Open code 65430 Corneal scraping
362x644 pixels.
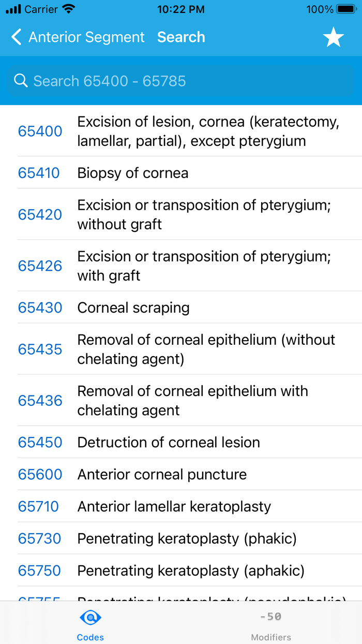pyautogui.click(x=181, y=308)
